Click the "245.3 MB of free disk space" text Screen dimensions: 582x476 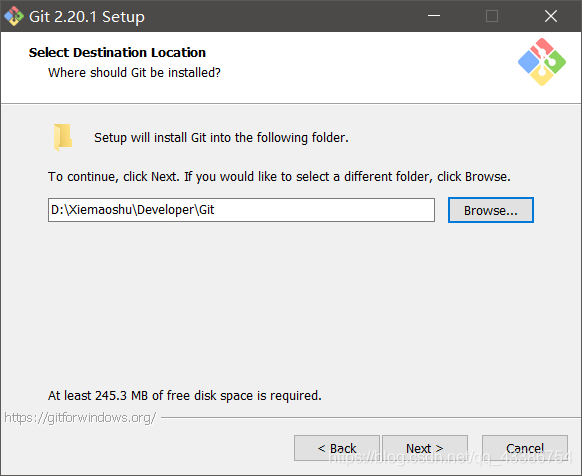[x=184, y=396]
